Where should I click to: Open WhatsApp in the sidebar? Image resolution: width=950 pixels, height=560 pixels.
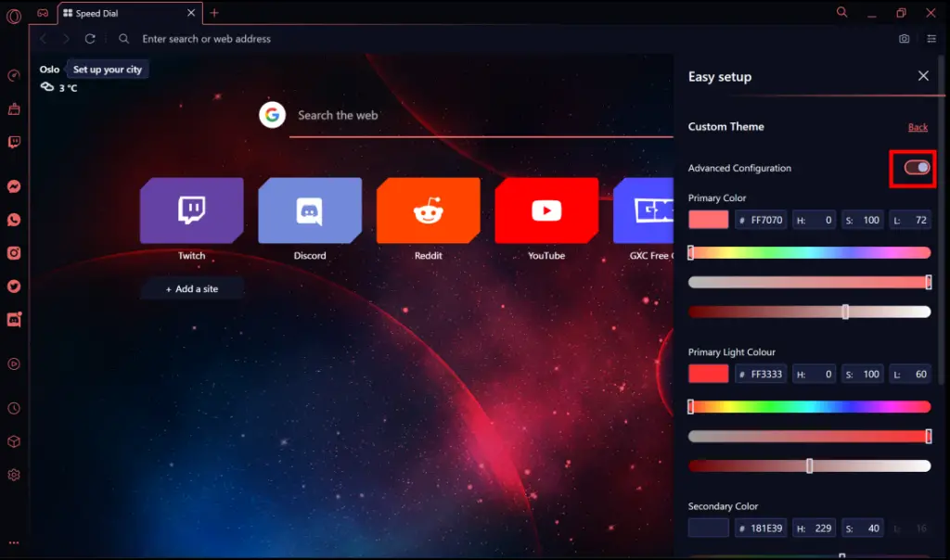[14, 220]
